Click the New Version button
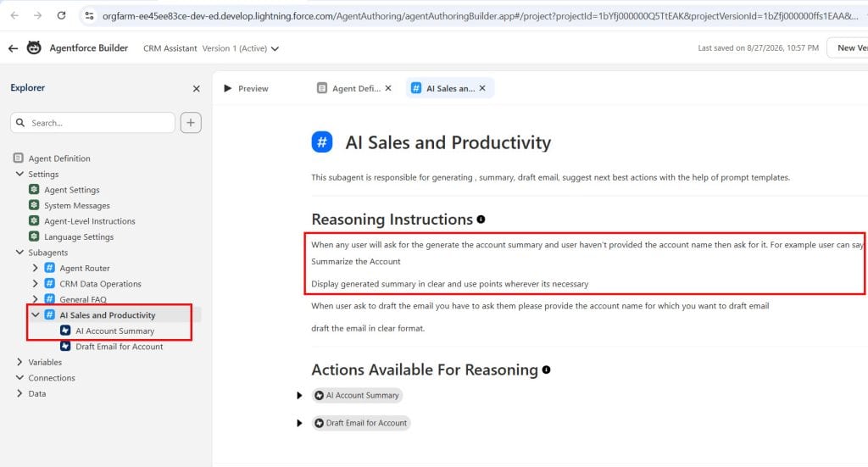Image resolution: width=868 pixels, height=467 pixels. pos(848,47)
